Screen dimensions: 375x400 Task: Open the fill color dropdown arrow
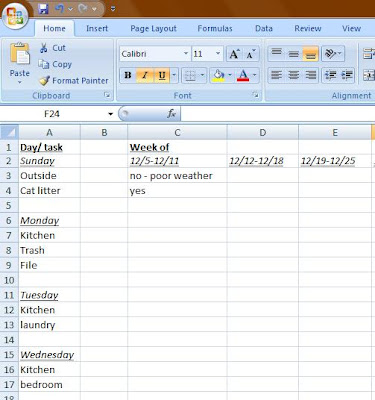pyautogui.click(x=230, y=75)
